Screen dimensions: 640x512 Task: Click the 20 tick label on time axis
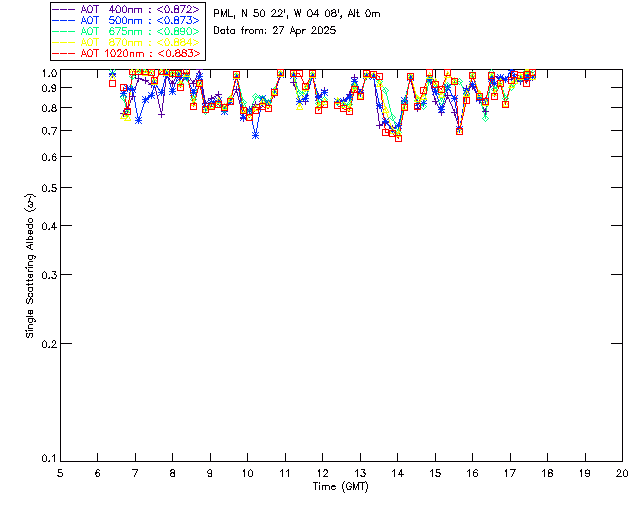tap(622, 472)
